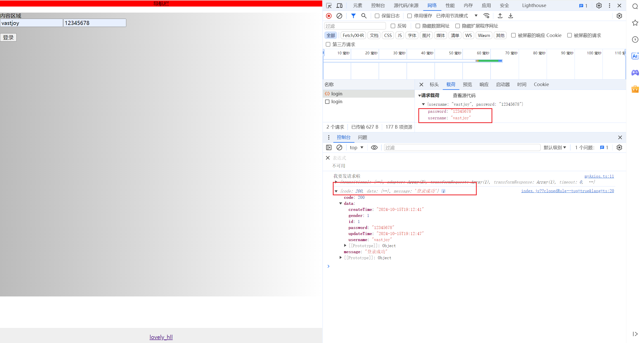Check 隐藏数据网址 option
This screenshot has width=644, height=343.
418,26
